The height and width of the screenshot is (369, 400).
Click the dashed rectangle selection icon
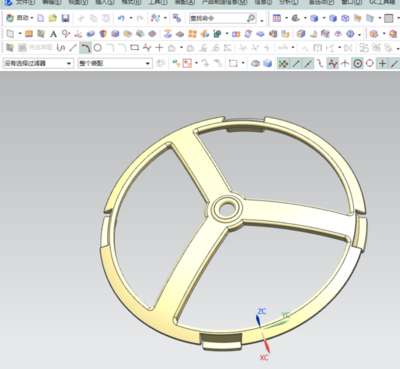click(233, 63)
